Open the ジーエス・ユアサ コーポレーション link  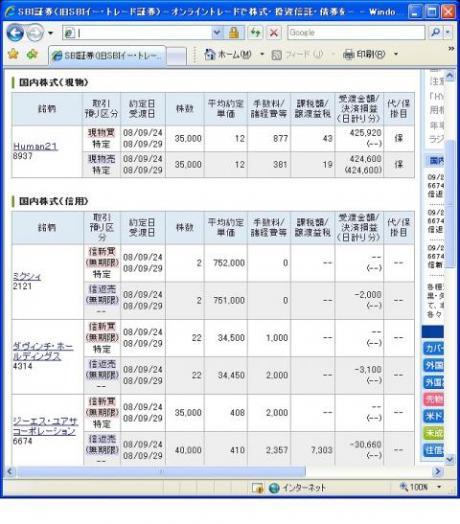pyautogui.click(x=45, y=426)
